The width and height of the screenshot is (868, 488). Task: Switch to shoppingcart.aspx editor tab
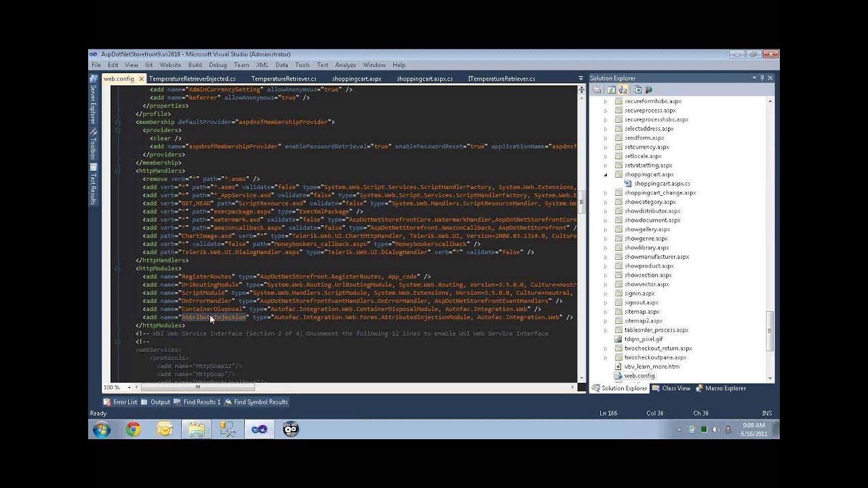(x=357, y=79)
